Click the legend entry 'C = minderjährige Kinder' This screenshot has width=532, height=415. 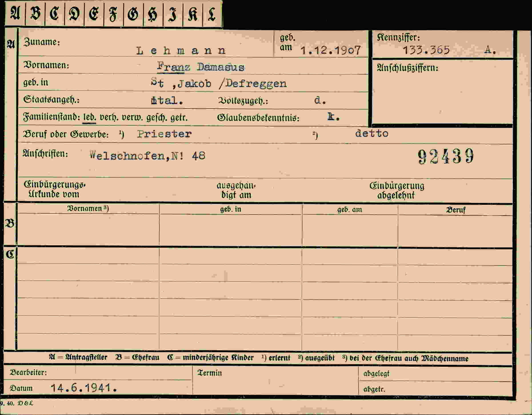click(x=210, y=358)
